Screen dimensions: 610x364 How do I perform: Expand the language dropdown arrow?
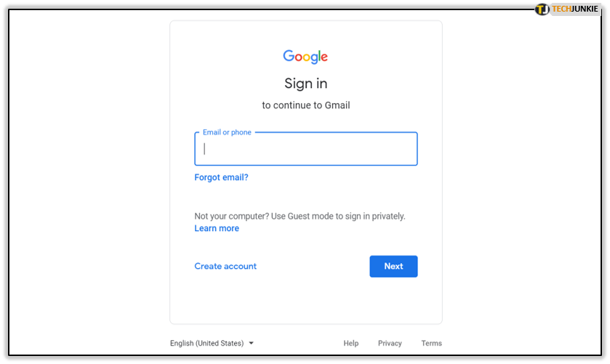click(x=252, y=343)
